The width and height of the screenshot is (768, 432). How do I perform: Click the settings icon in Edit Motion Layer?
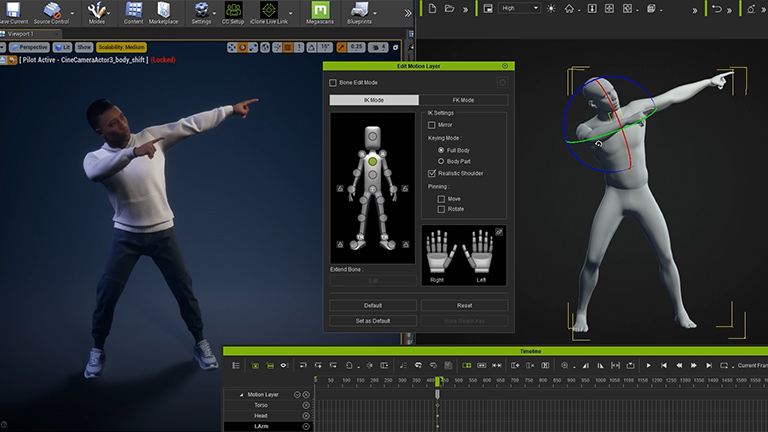pos(502,83)
